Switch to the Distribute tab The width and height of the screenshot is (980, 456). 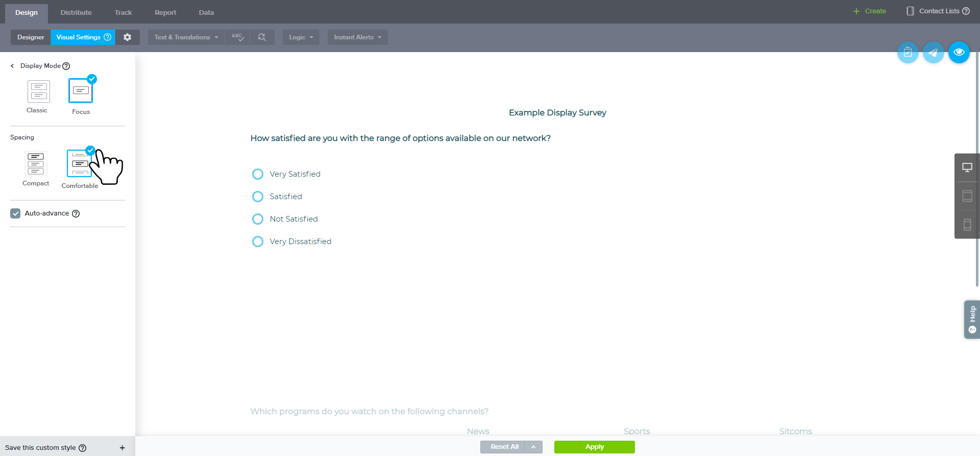(x=76, y=12)
